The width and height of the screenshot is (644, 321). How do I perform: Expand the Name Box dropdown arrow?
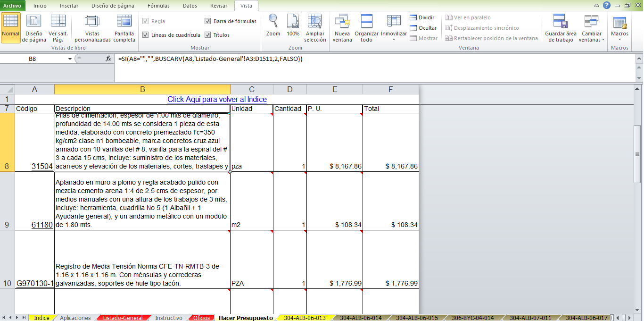tap(70, 59)
